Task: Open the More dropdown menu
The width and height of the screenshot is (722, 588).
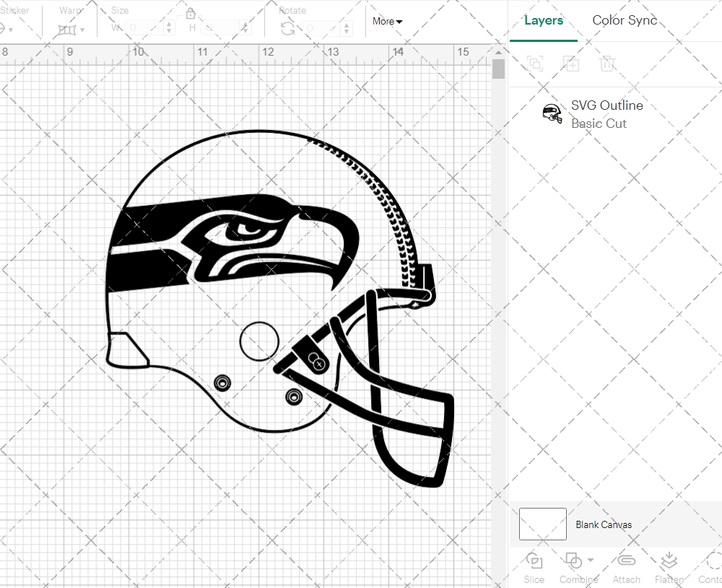Action: (x=387, y=21)
